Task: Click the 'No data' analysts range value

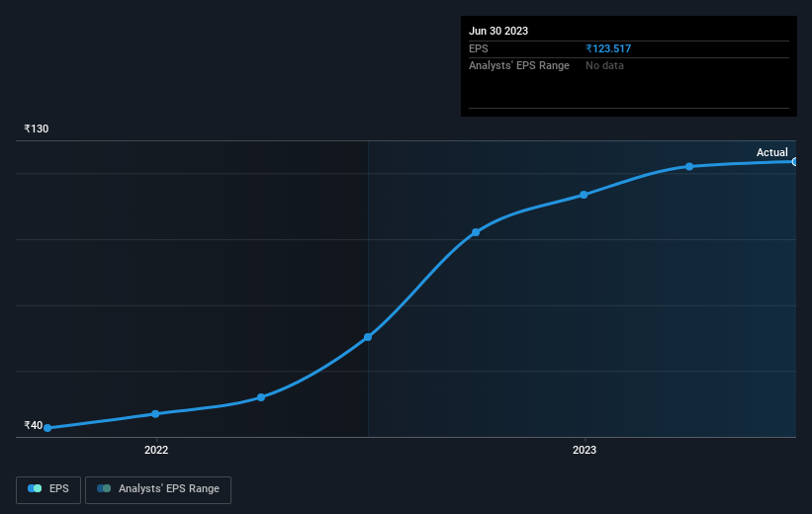Action: coord(604,66)
